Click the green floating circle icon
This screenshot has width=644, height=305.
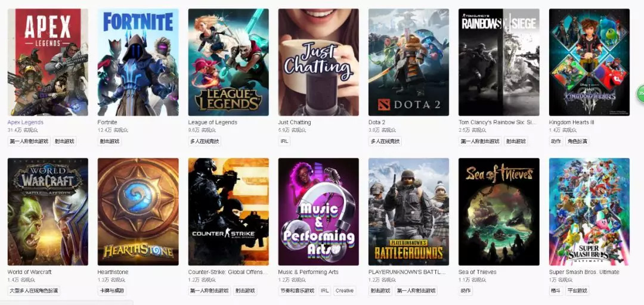(x=641, y=93)
